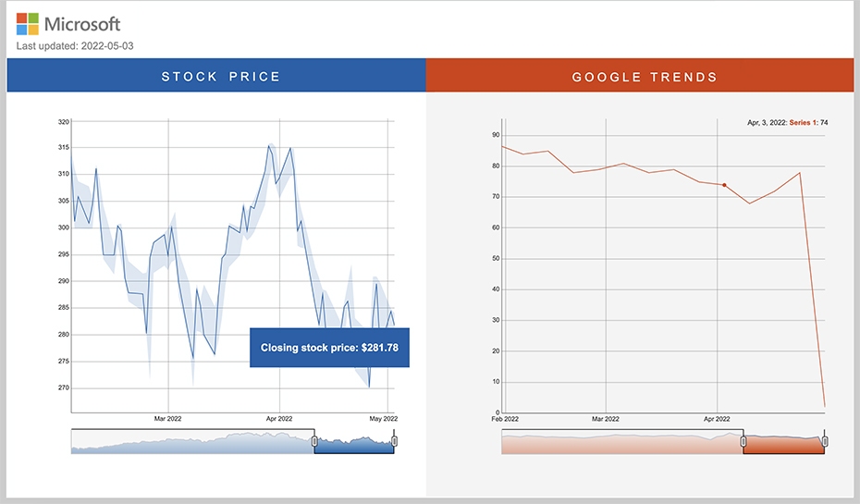
Task: Click the May 2022 label on stock chart
Action: [384, 418]
